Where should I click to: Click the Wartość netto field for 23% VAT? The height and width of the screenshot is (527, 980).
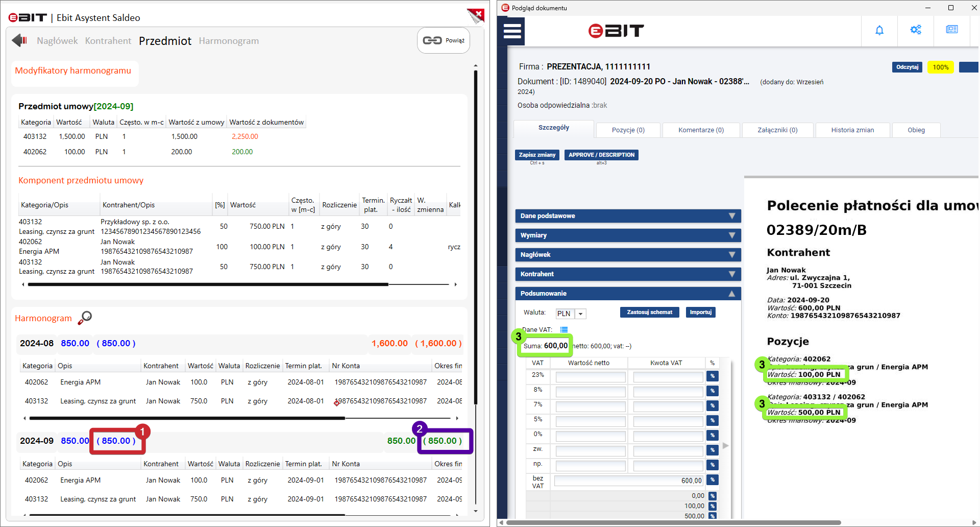click(591, 377)
